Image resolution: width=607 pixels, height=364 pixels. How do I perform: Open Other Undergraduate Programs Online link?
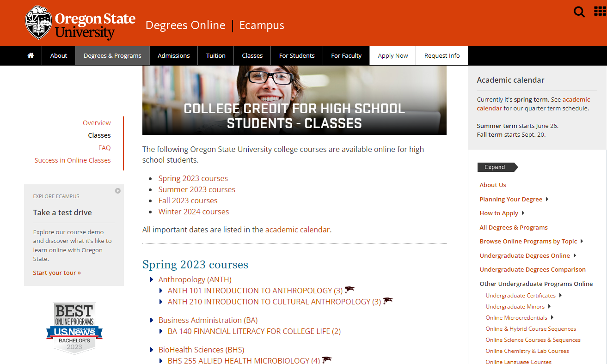click(x=536, y=284)
